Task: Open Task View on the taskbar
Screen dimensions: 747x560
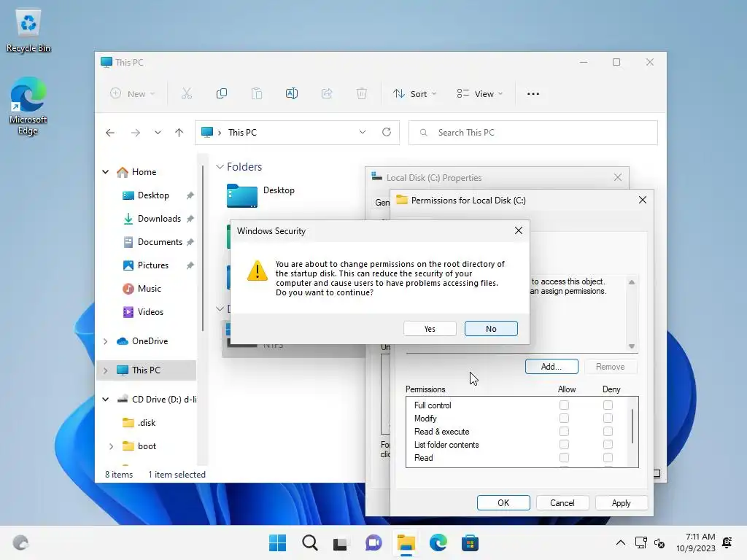Action: coord(340,542)
